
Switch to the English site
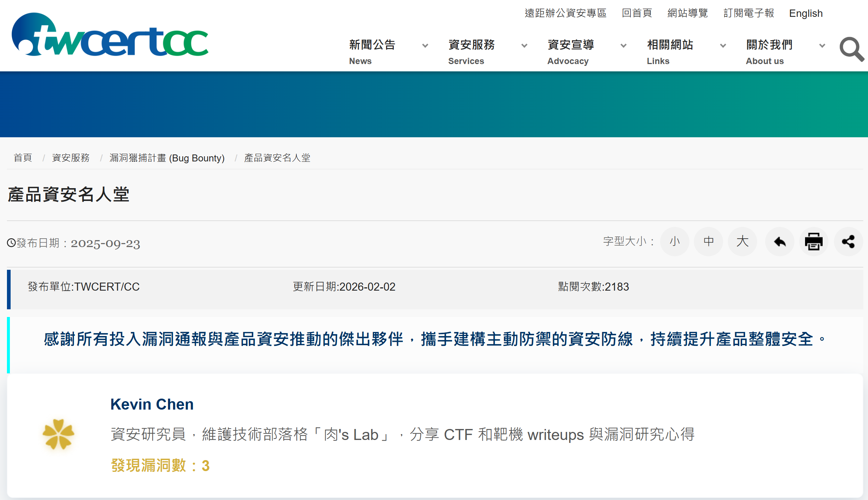pos(805,14)
